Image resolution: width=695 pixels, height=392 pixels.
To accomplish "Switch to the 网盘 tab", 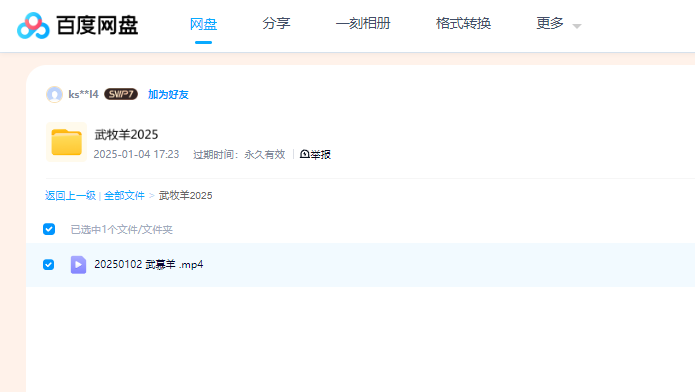I will (x=203, y=24).
